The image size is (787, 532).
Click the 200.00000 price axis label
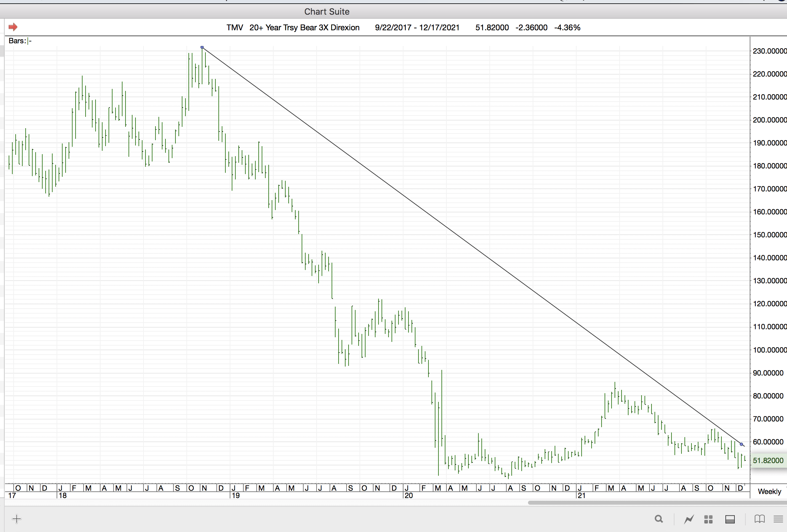pos(770,120)
